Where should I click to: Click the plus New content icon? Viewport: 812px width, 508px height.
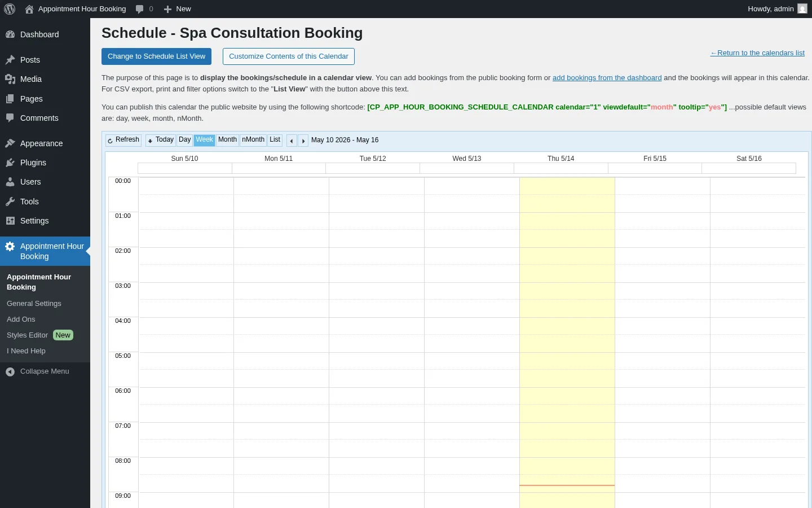(x=167, y=9)
